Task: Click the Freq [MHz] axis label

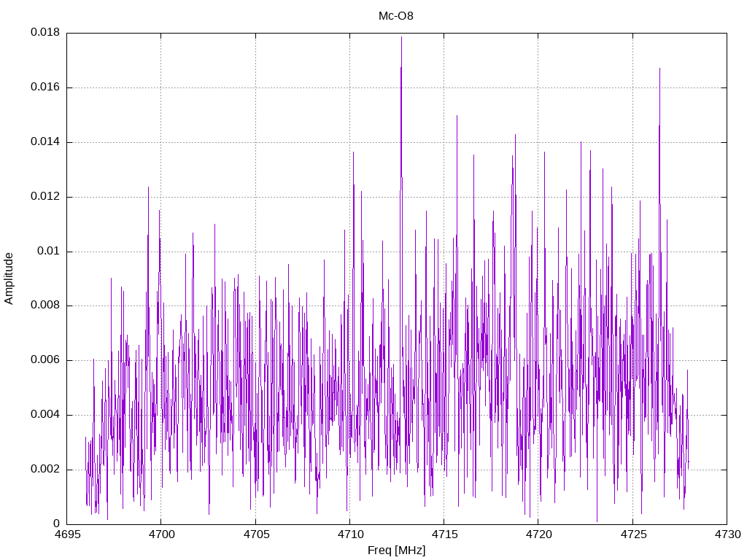Action: (396, 551)
